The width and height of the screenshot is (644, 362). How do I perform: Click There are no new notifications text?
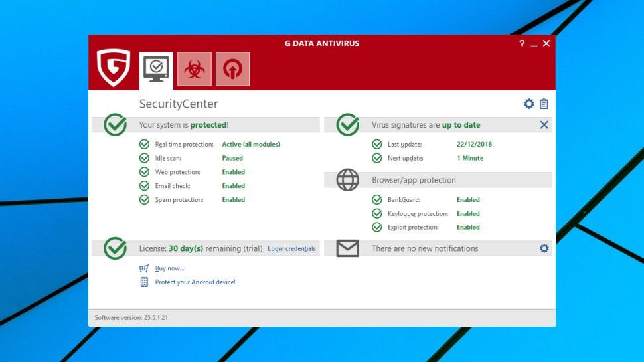[x=425, y=248]
